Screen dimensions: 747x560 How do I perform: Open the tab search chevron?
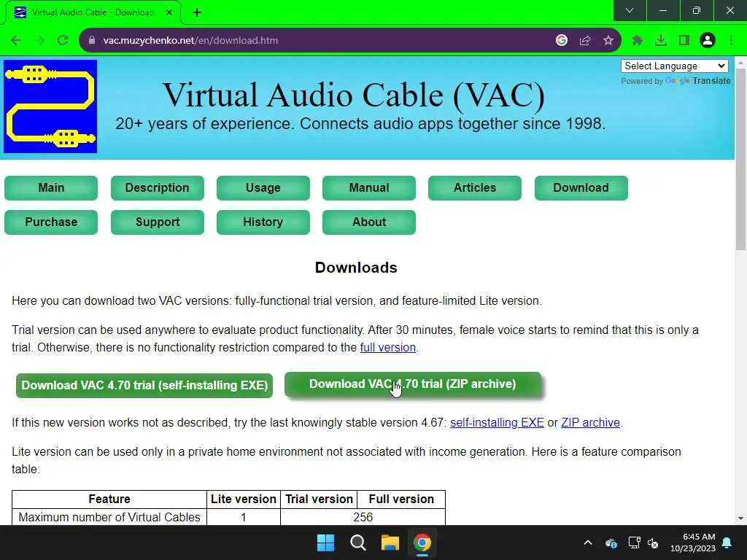coord(630,10)
